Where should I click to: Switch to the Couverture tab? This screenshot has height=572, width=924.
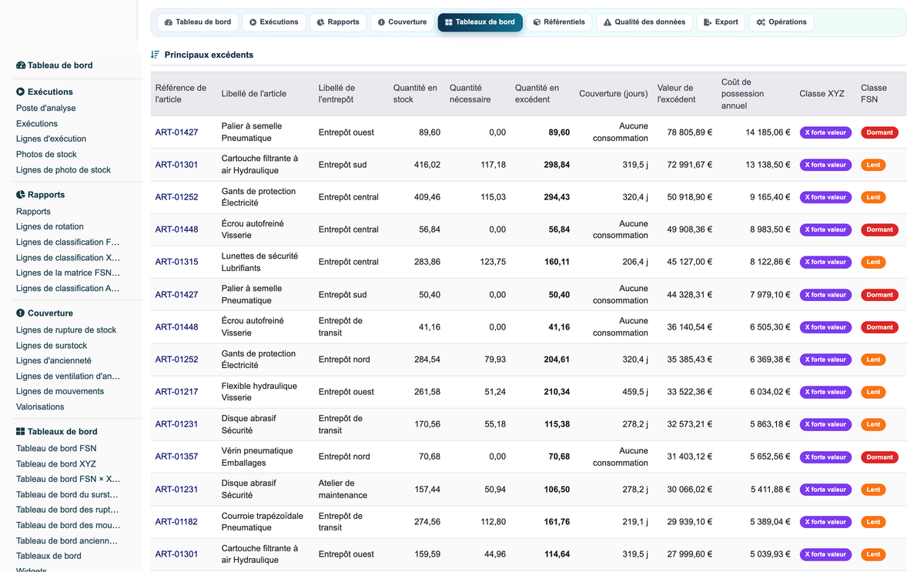[402, 22]
